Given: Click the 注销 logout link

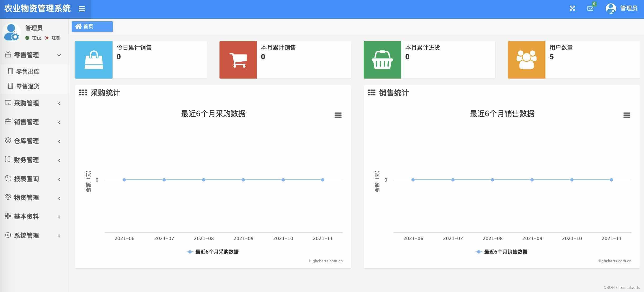Looking at the screenshot, I should click(x=56, y=38).
